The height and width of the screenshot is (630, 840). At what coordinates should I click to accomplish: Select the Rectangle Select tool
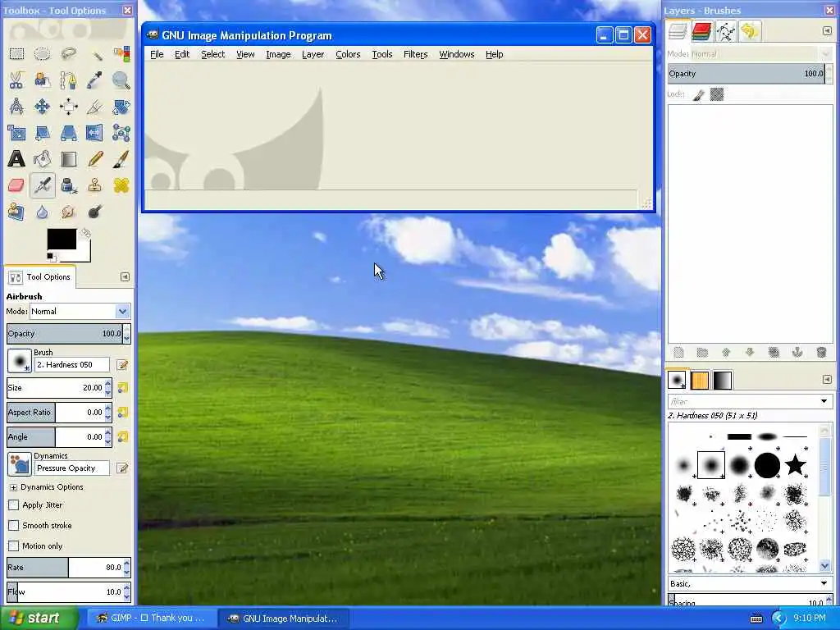16,54
